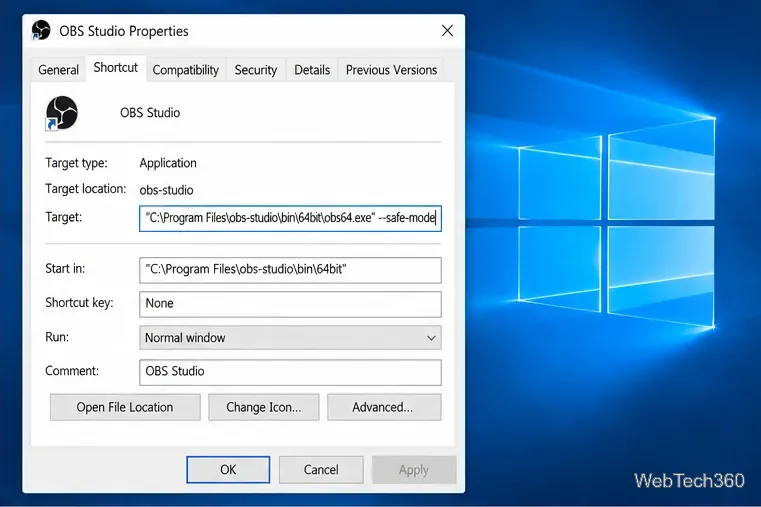Screen dimensions: 761x507
Task: Click the Target type label
Action: [x=76, y=163]
